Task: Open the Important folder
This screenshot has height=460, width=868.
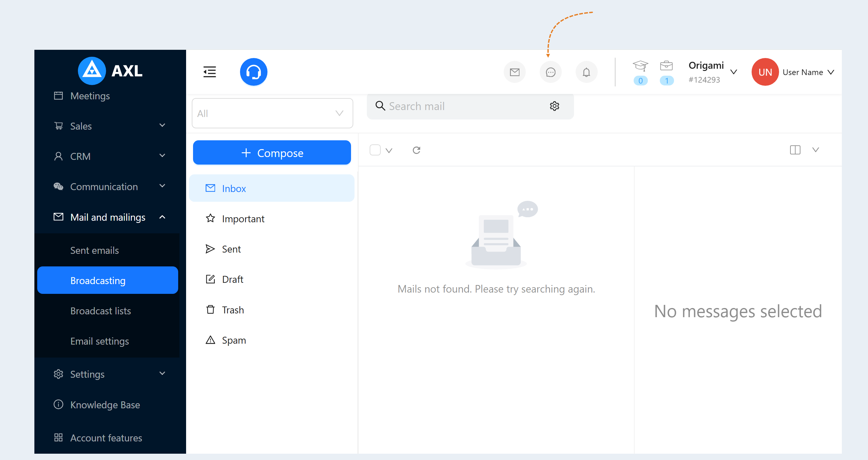Action: point(272,218)
